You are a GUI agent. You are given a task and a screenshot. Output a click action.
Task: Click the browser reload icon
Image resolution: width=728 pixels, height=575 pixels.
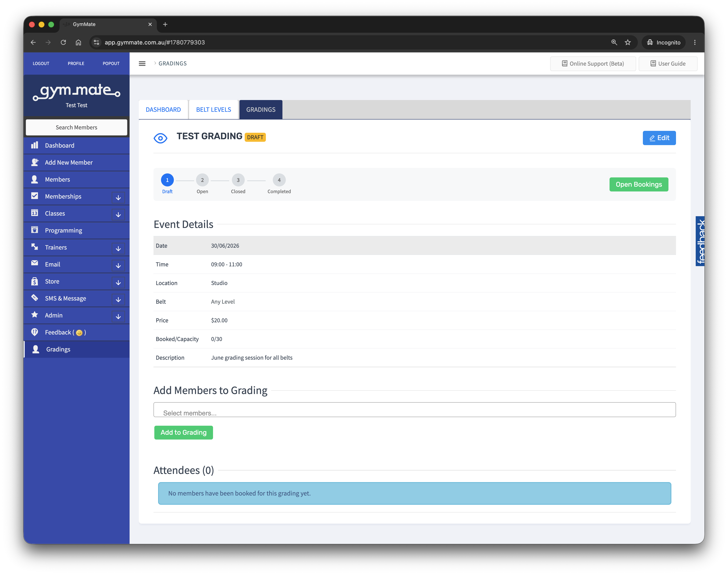(63, 42)
